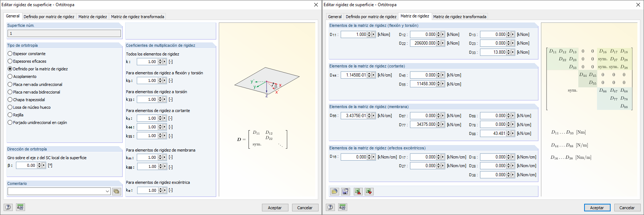Click the comment library icon beside Comentario

coord(116,191)
